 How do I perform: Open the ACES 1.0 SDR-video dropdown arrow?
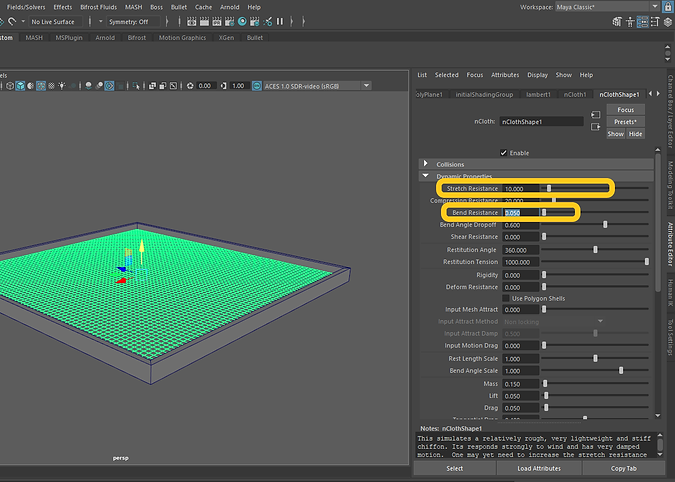pyautogui.click(x=366, y=86)
